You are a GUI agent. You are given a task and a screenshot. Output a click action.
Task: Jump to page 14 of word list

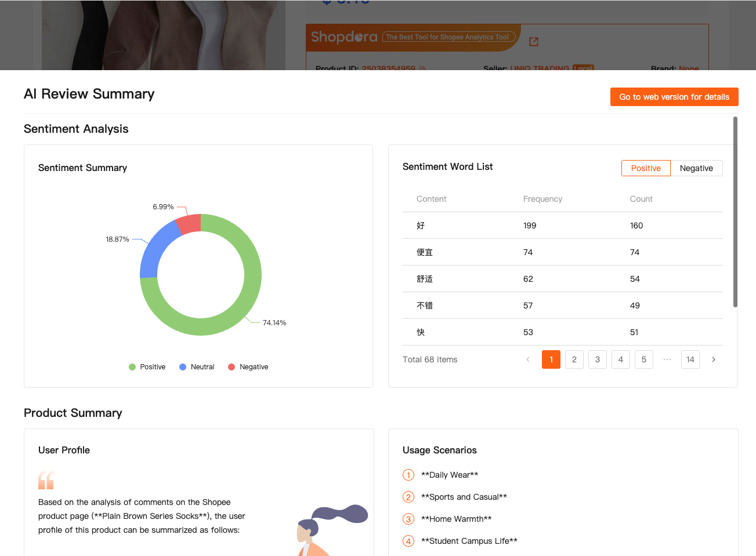click(x=690, y=359)
